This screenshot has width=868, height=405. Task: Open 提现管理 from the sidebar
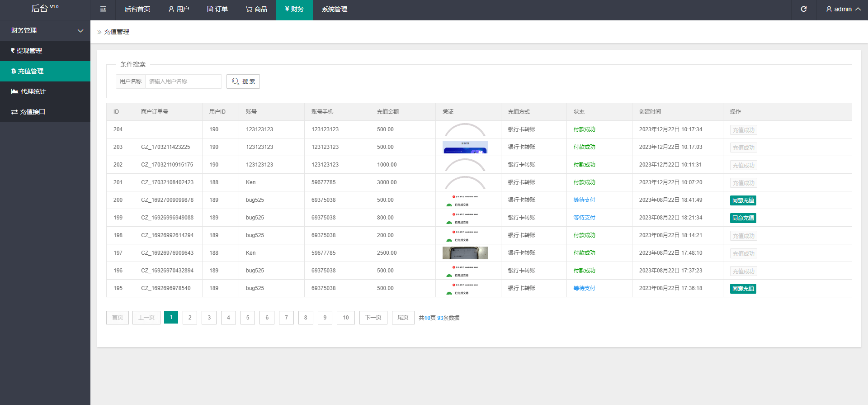point(45,51)
